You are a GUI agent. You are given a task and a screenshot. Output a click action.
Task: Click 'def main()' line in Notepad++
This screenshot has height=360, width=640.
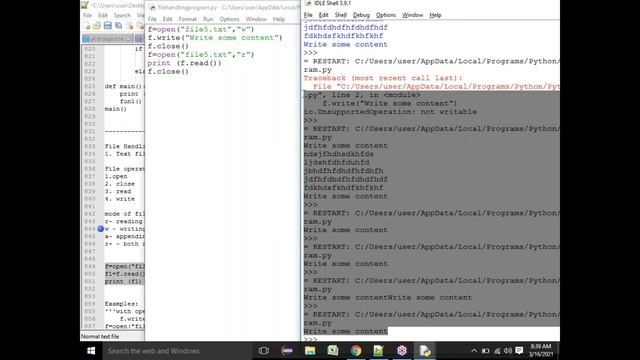coord(123,87)
